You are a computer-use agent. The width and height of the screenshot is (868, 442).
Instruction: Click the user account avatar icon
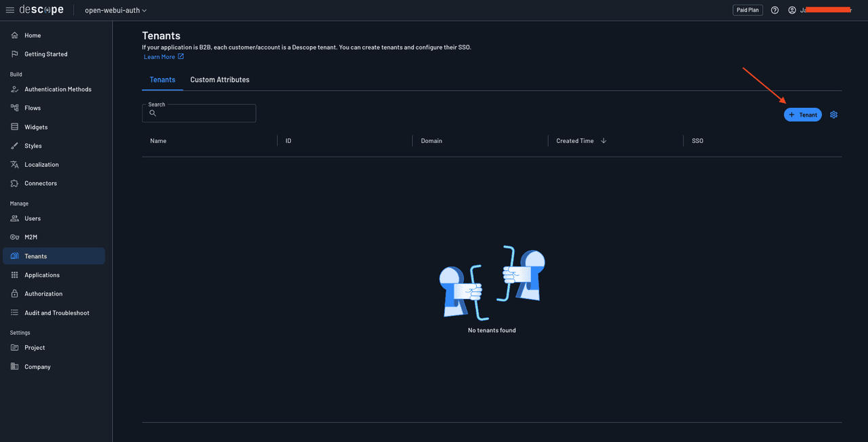[x=791, y=10]
